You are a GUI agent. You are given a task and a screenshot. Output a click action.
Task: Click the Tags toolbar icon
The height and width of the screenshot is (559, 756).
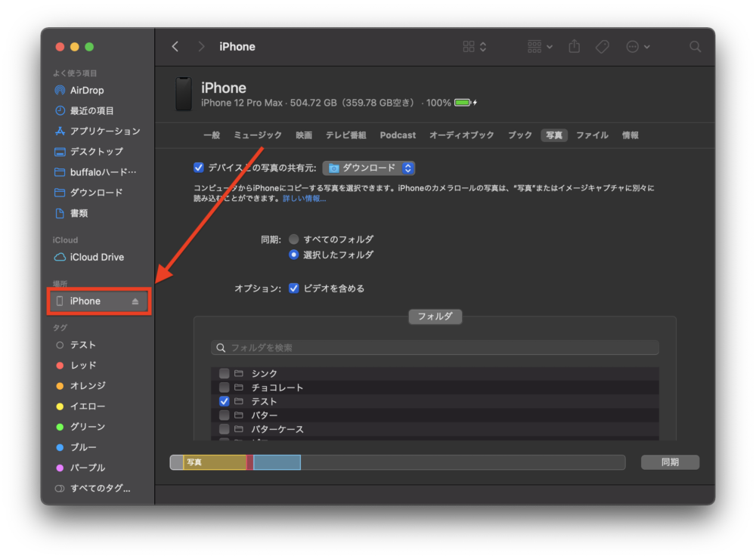pyautogui.click(x=603, y=47)
